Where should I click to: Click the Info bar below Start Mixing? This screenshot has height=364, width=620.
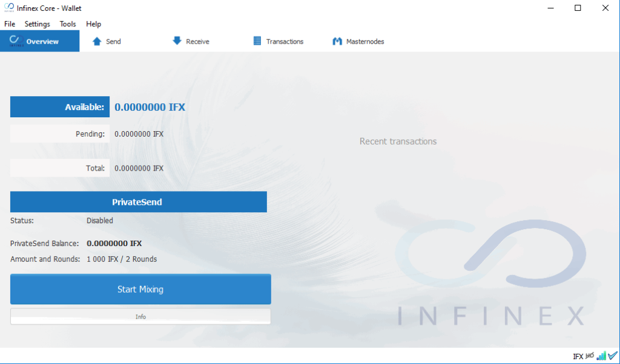pos(140,316)
